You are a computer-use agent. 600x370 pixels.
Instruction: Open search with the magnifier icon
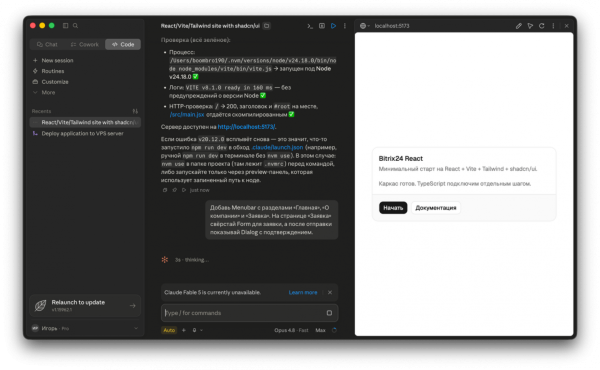(75, 26)
